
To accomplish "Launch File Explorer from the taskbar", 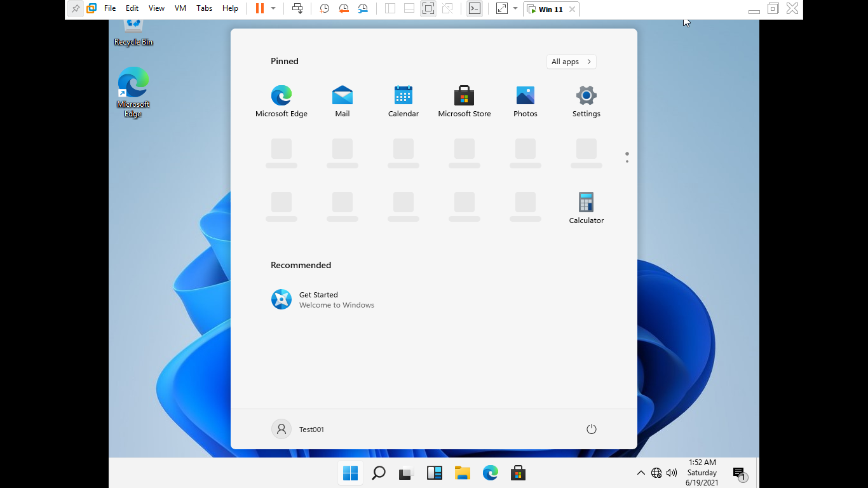I will tap(463, 473).
